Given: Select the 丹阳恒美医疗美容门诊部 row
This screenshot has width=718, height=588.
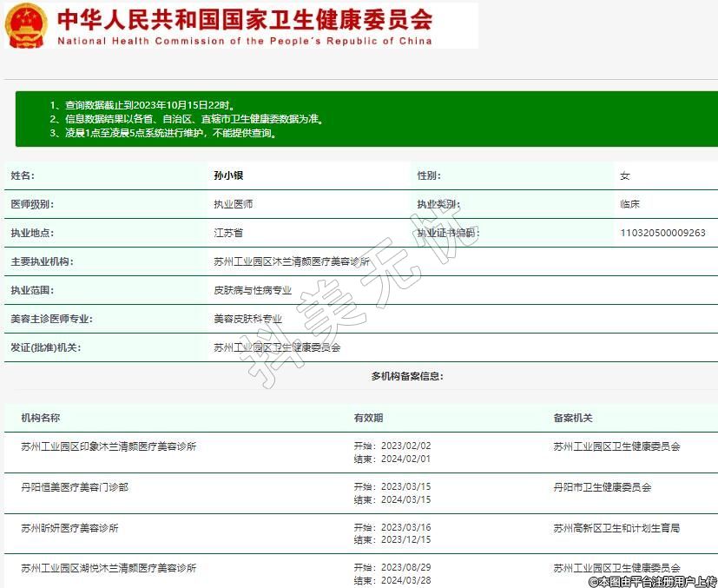Looking at the screenshot, I should click(75, 487).
